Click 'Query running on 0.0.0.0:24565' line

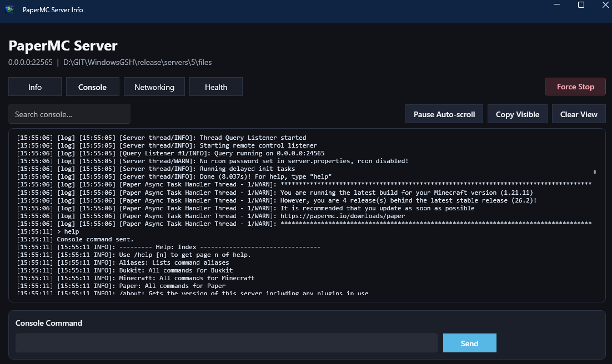tap(170, 153)
